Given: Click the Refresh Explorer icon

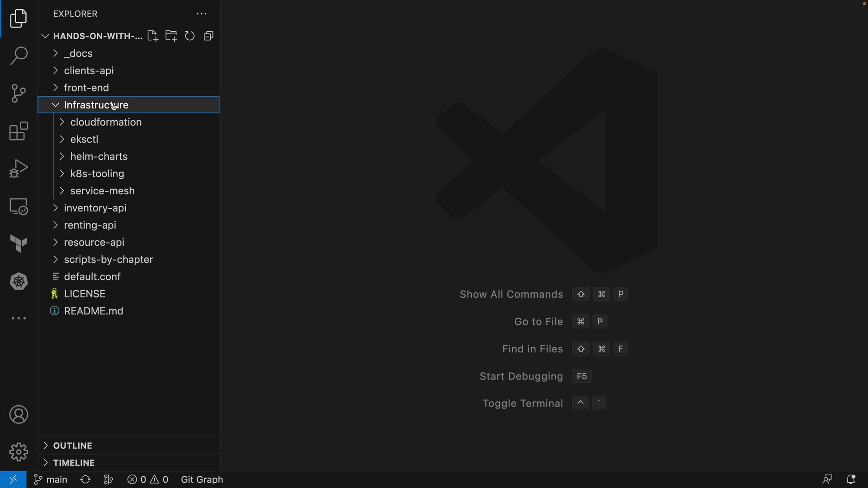Looking at the screenshot, I should (190, 36).
